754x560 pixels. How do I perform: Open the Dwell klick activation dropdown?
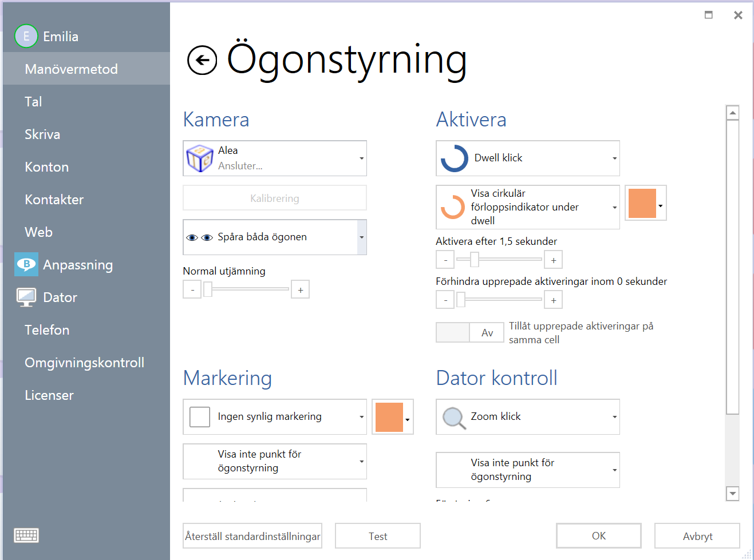[x=528, y=158]
